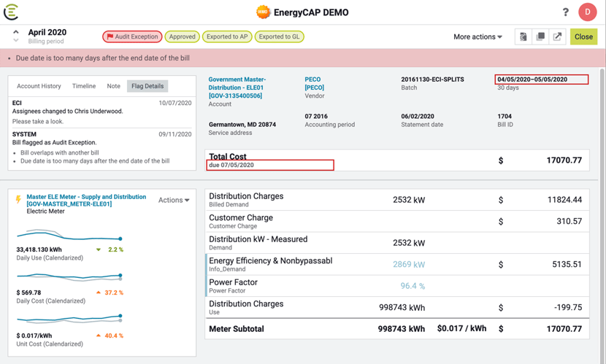606x364 pixels.
Task: Click the bill document icon button
Action: (523, 36)
